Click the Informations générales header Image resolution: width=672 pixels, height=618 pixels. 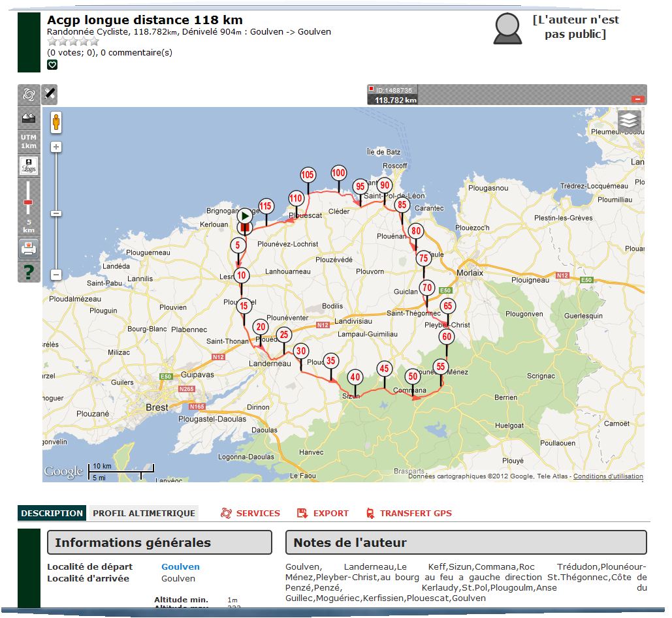tap(159, 542)
